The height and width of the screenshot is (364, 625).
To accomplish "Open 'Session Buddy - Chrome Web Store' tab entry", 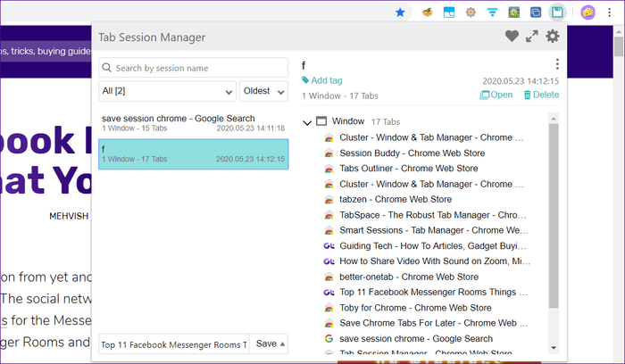I will (x=412, y=153).
